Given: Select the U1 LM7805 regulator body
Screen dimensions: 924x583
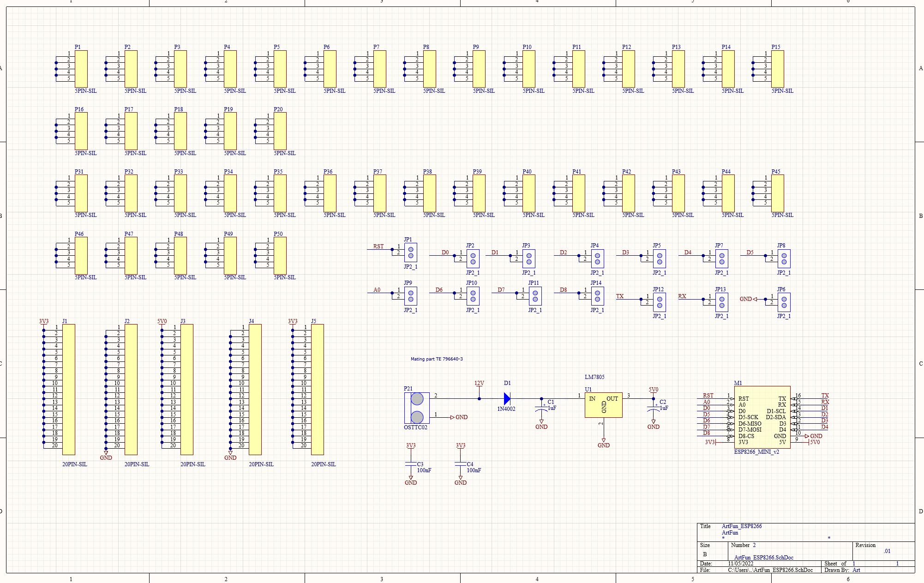Looking at the screenshot, I should (604, 405).
